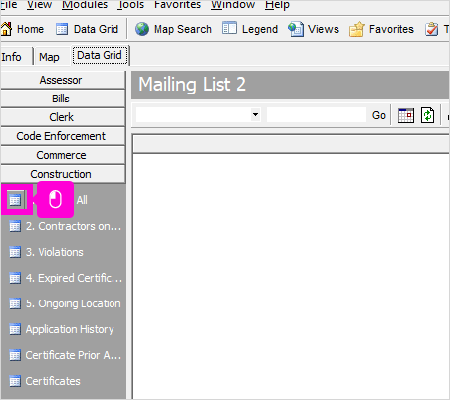450x400 pixels.
Task: Click the green refresh document icon
Action: 427,115
